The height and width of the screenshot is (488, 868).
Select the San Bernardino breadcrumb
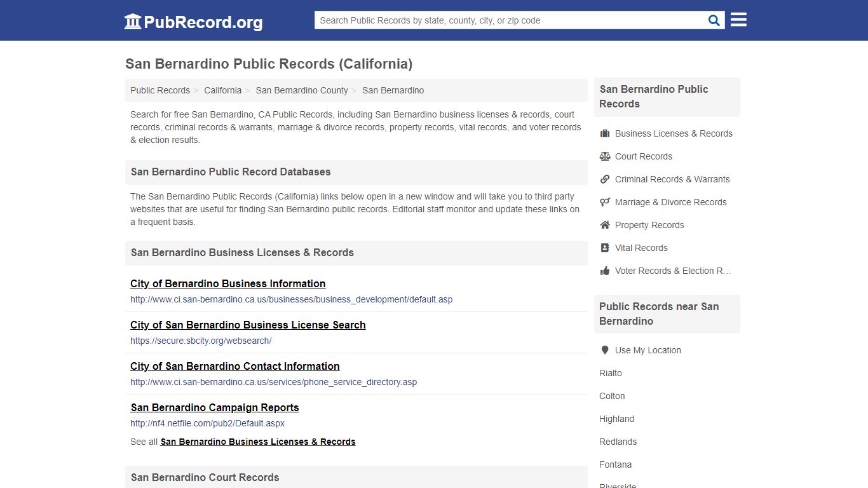(393, 90)
